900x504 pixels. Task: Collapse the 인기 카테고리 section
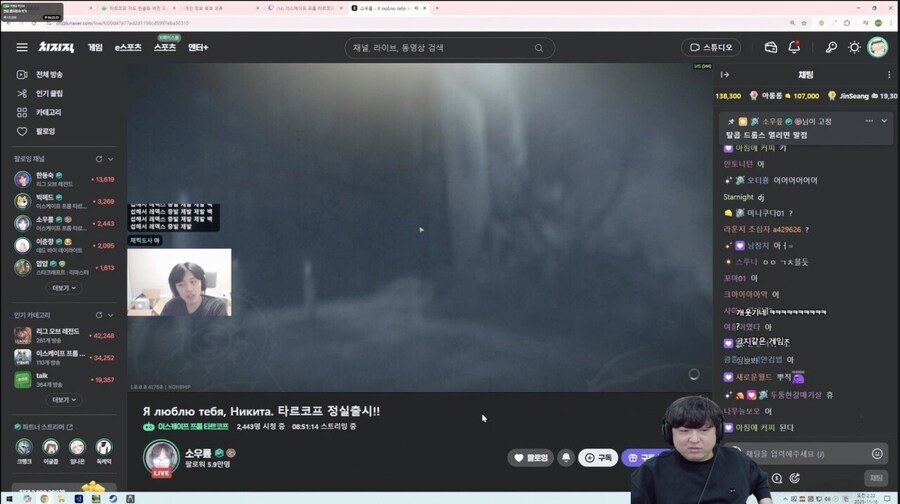(111, 315)
